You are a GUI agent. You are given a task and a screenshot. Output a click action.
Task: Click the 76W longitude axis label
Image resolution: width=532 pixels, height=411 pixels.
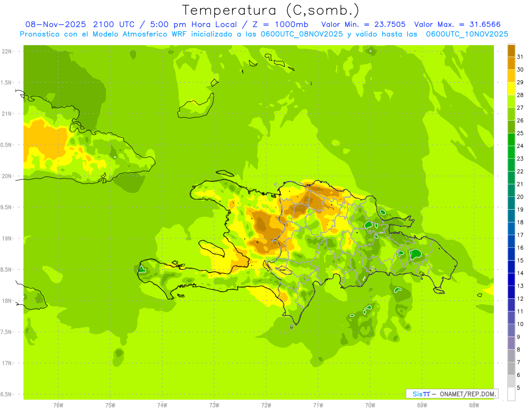click(x=58, y=405)
